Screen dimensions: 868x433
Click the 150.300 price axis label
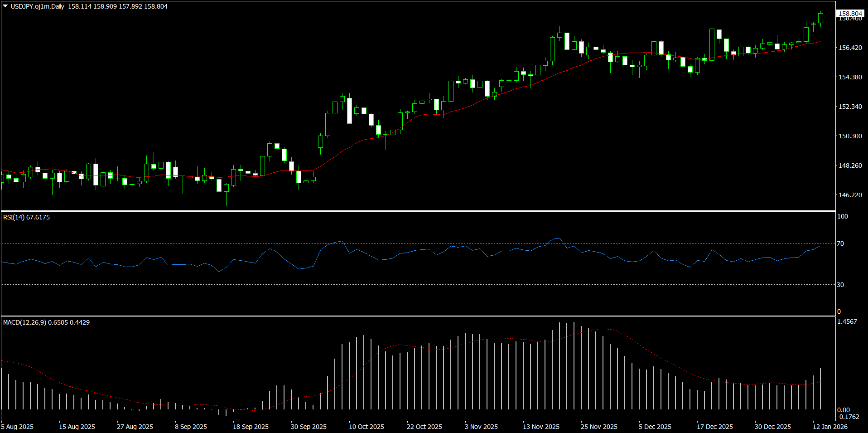click(x=850, y=136)
